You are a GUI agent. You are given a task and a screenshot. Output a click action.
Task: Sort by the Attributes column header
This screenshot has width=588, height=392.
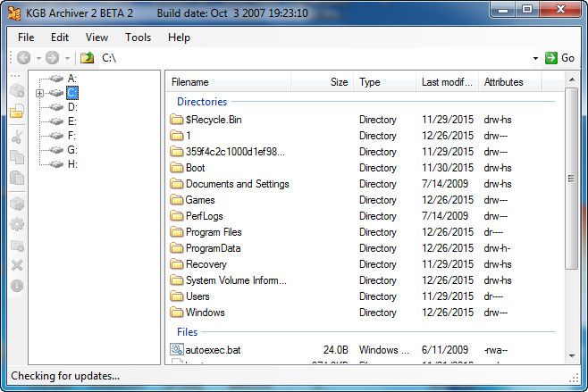[509, 82]
